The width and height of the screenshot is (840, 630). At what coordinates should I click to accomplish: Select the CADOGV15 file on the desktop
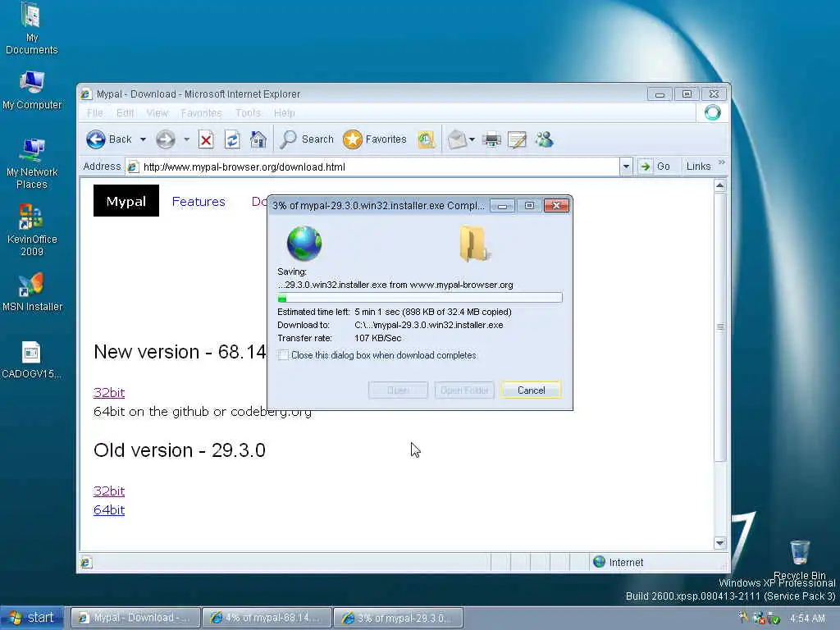(31, 360)
